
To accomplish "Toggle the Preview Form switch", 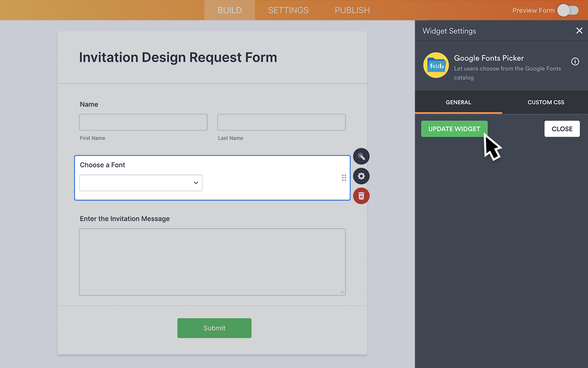I will click(x=568, y=10).
